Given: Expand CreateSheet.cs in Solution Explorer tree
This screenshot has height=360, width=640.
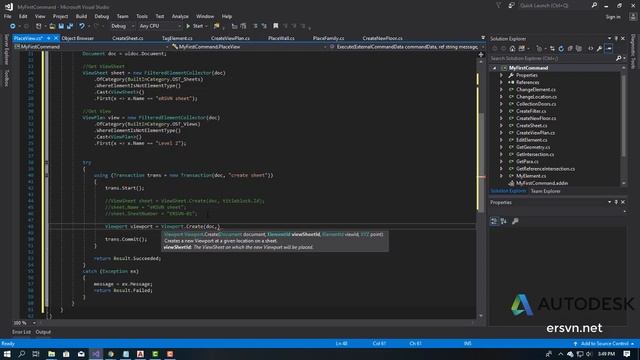Looking at the screenshot, I should point(502,126).
